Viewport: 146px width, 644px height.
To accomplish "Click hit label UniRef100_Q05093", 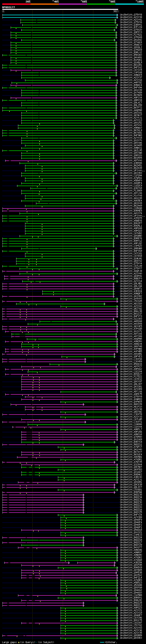I will pyautogui.click(x=131, y=299).
